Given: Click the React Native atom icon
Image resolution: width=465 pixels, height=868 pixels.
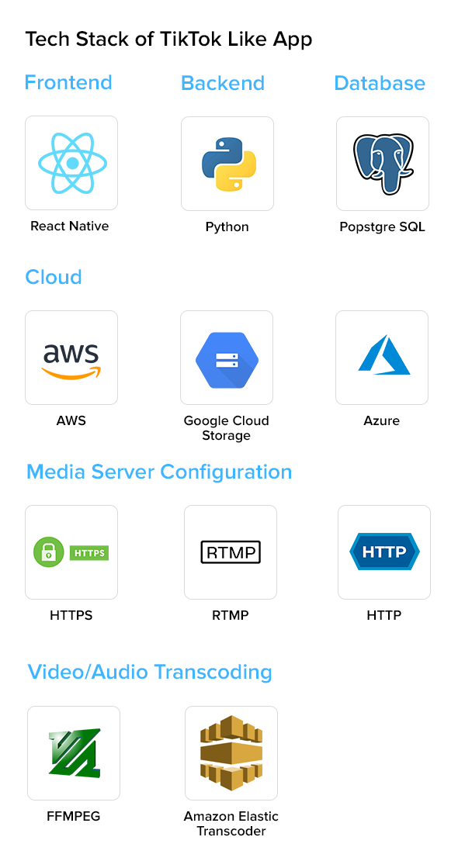Looking at the screenshot, I should 72,164.
